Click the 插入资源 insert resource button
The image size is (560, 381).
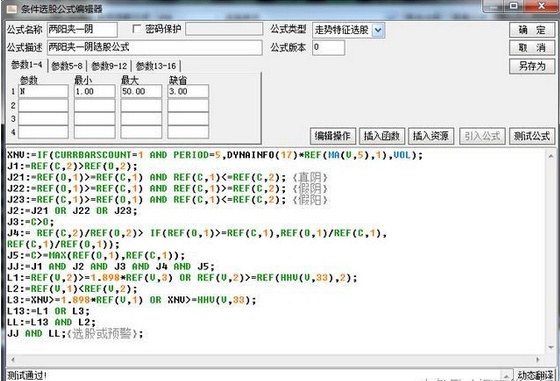431,136
